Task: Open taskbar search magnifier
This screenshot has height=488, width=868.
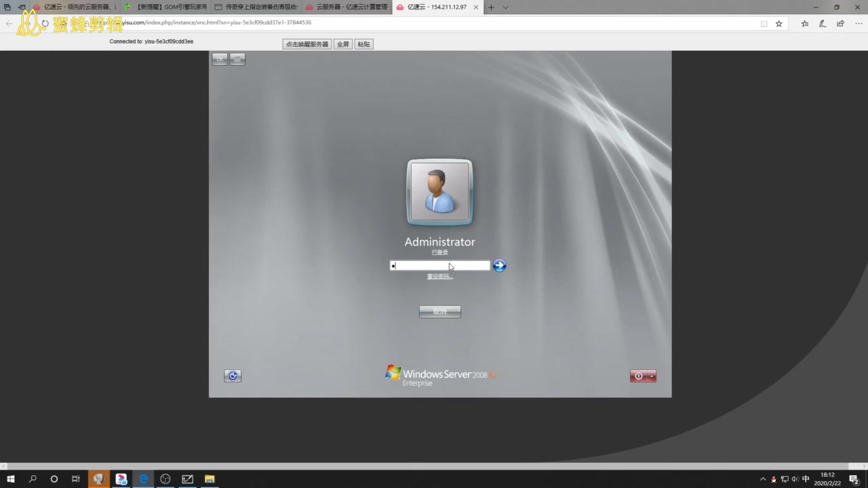Action: (33, 479)
